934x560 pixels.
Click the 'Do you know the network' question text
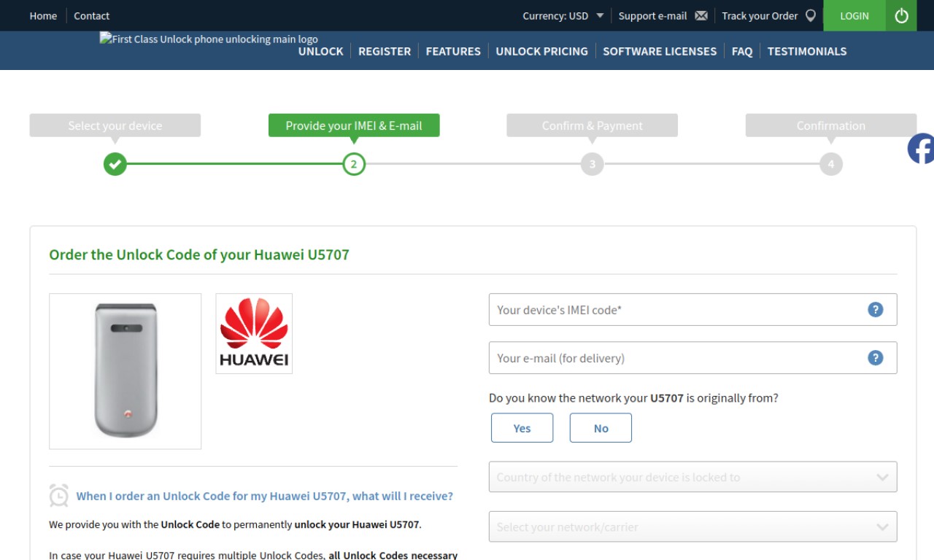[x=633, y=398]
